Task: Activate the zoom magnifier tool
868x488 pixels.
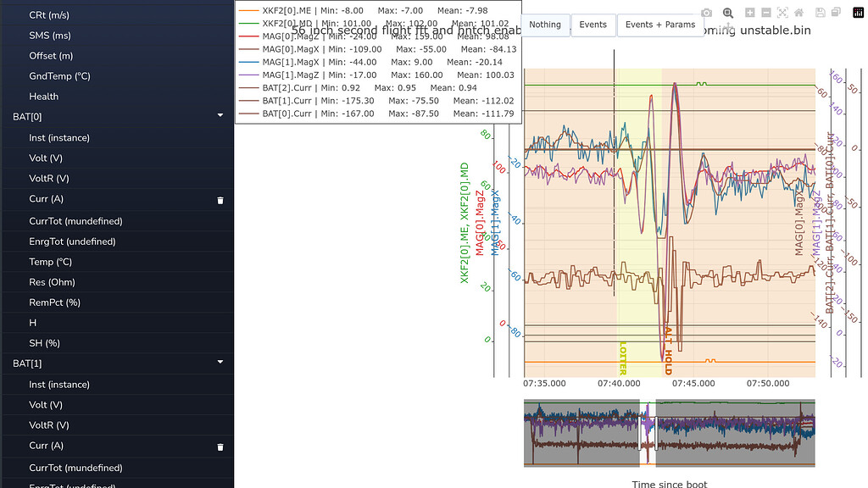Action: [727, 13]
